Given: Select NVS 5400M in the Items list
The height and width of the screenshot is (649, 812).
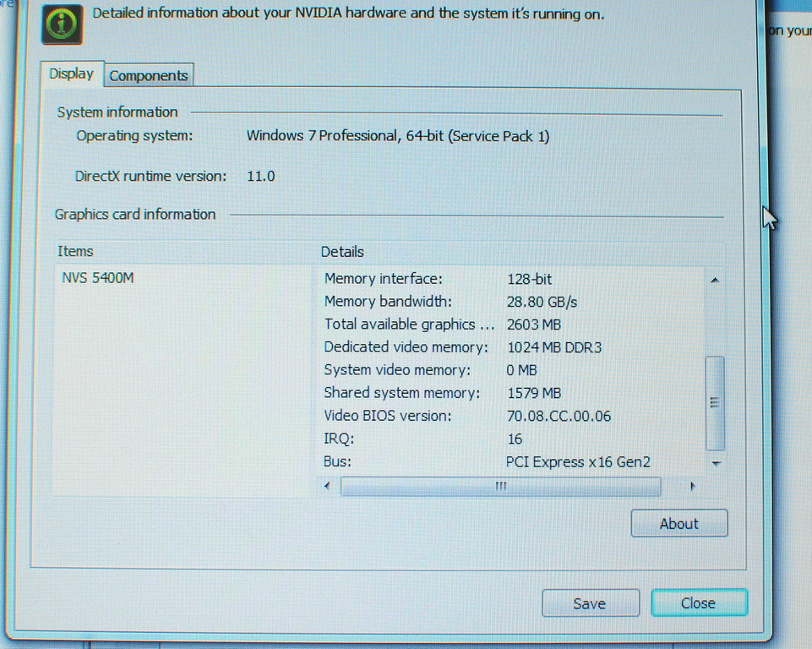Looking at the screenshot, I should pos(98,278).
